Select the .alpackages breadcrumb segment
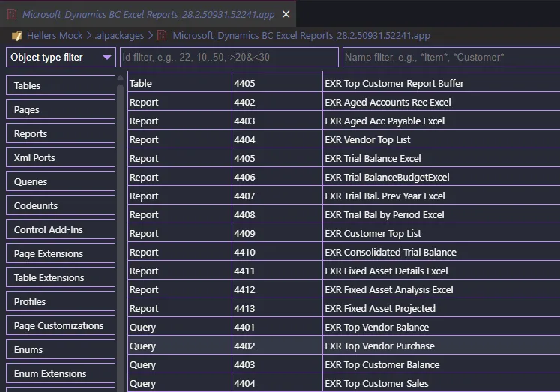Viewport: 560px width, 392px height. click(119, 36)
